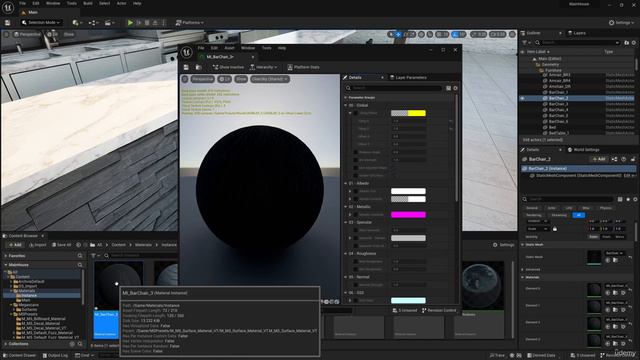
Task: Click Show Inactive in material editor toolbar
Action: coord(228,67)
